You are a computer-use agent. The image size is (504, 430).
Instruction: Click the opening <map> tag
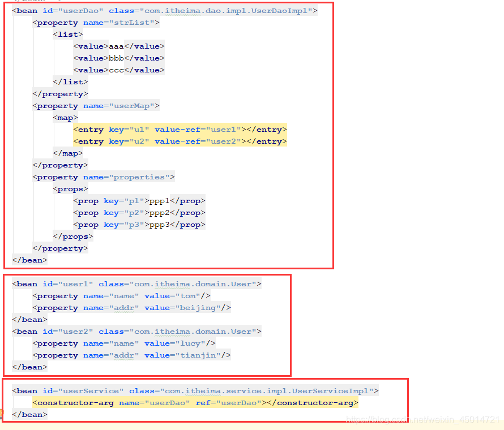point(65,118)
